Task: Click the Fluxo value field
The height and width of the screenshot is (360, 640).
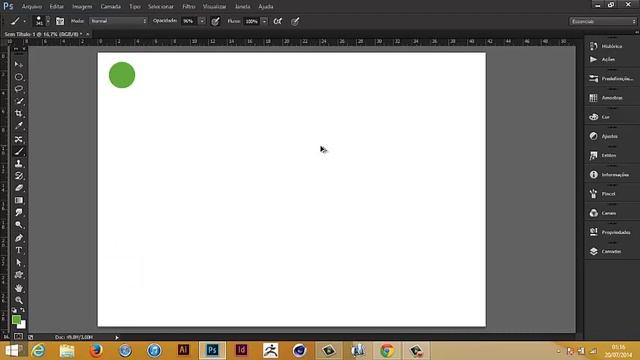Action: [251, 21]
